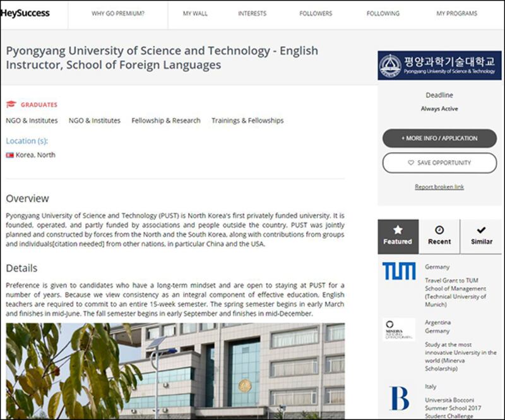Switch to the Recent tab
The image size is (505, 420).
[x=439, y=237]
